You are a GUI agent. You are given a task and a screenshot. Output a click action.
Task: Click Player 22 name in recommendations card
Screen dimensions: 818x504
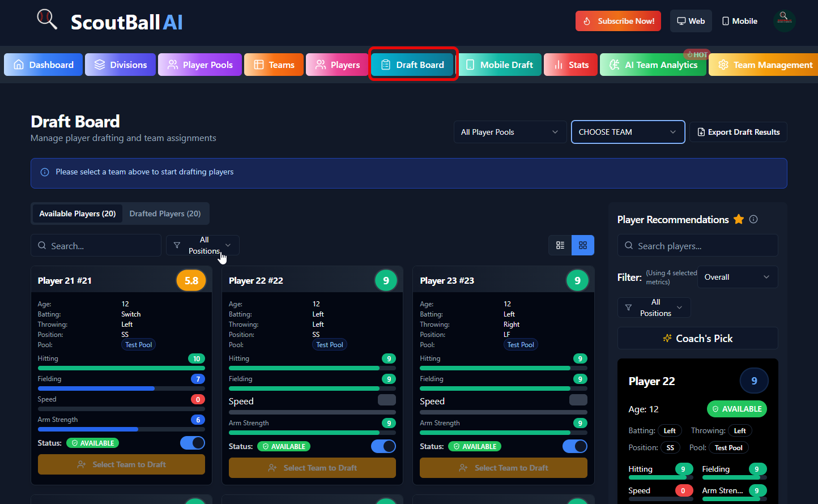(x=651, y=381)
